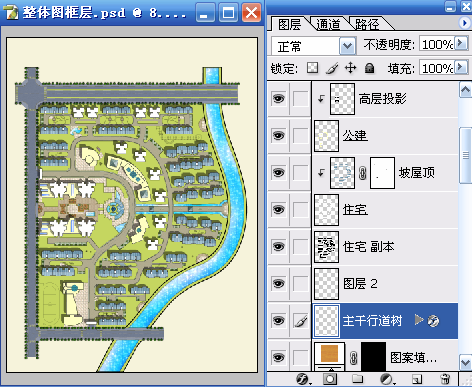Screen dimensions: 472x387
Task: Click lock all padlock icon
Action: click(x=369, y=68)
